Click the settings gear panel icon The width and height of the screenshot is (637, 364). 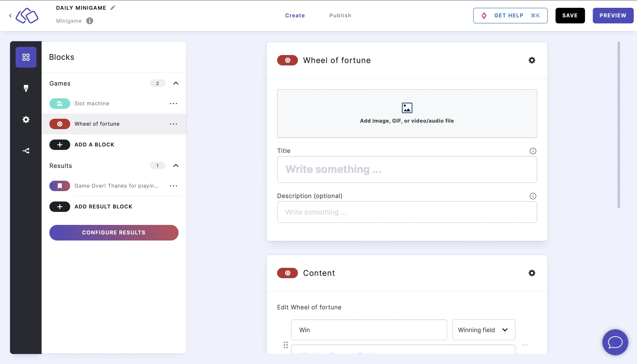click(26, 119)
